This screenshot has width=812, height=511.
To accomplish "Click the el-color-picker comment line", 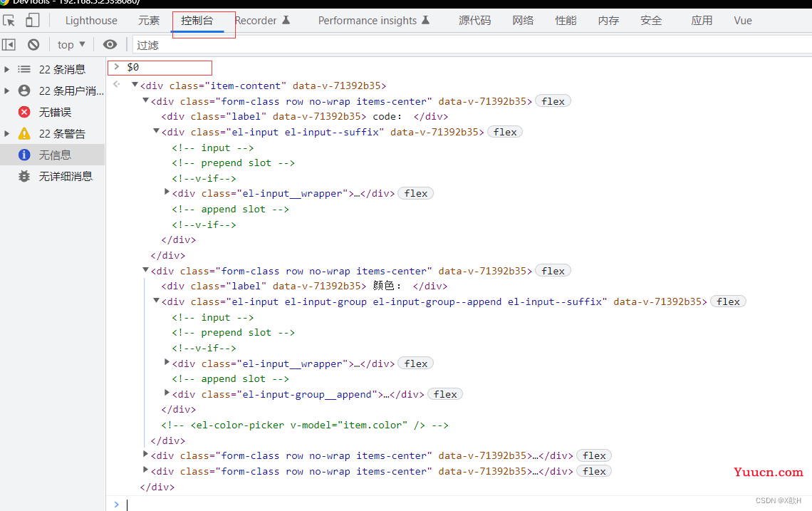I will click(305, 425).
